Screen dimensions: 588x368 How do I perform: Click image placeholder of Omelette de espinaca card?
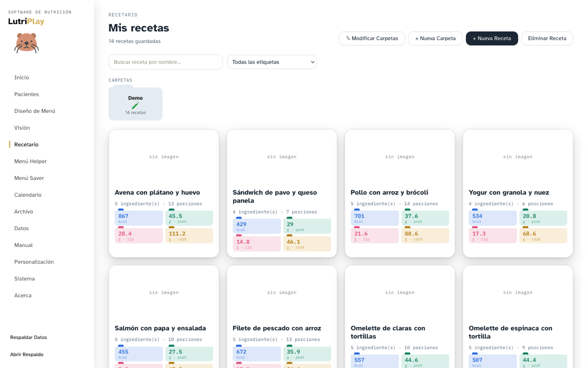[518, 292]
